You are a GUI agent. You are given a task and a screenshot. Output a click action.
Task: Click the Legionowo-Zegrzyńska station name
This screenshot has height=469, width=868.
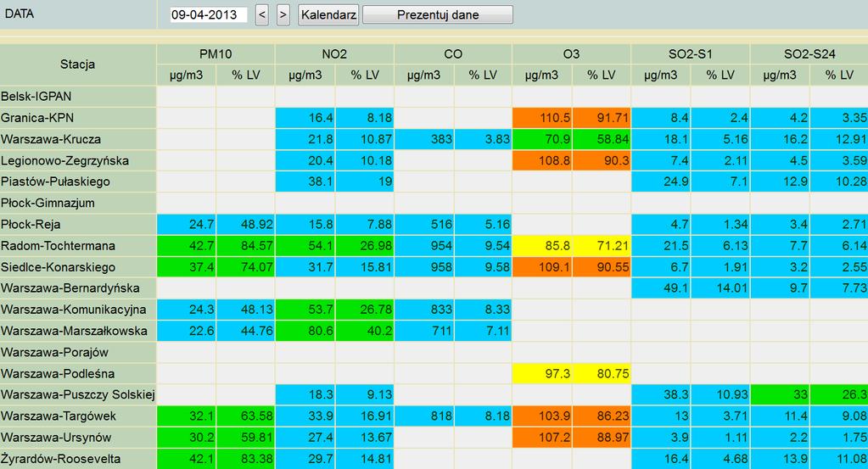click(x=64, y=161)
